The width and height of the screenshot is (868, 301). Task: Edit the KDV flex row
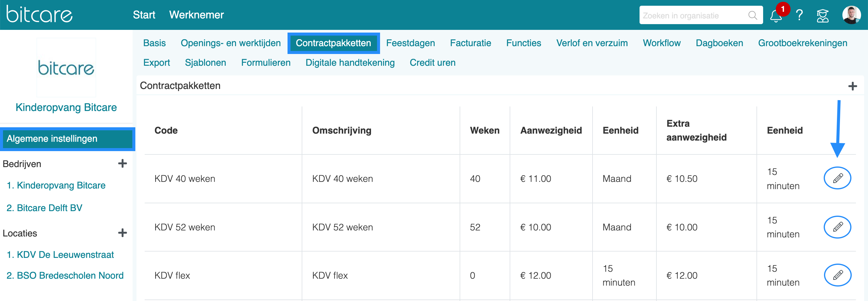click(837, 275)
